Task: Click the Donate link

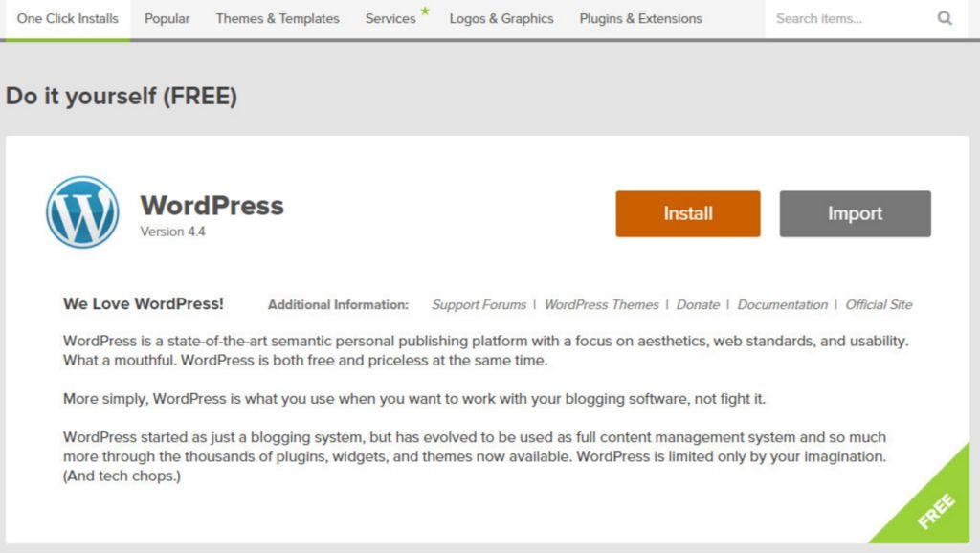Action: point(698,304)
